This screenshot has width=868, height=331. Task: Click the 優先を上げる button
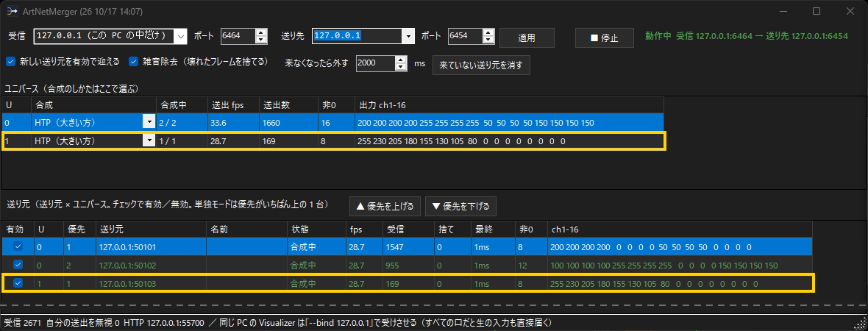tap(385, 206)
